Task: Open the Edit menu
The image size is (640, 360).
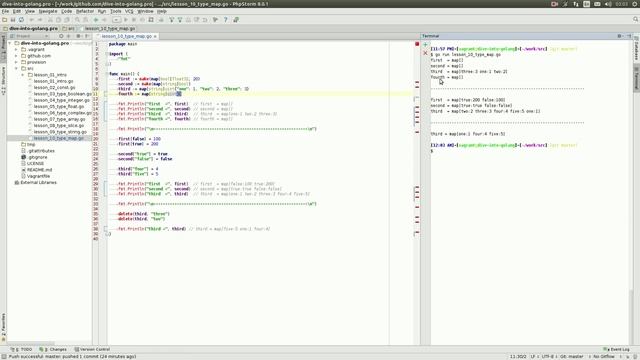Action: [x=17, y=11]
